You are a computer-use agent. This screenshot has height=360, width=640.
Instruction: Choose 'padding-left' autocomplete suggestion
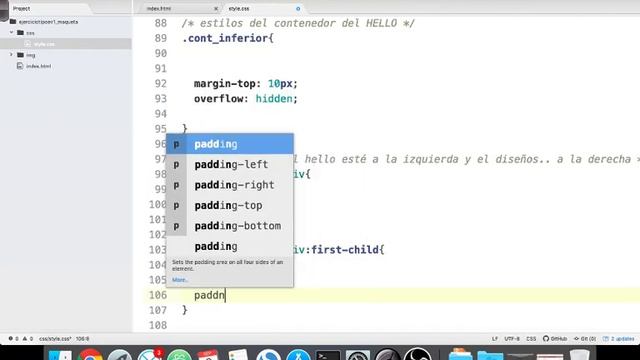click(229, 164)
